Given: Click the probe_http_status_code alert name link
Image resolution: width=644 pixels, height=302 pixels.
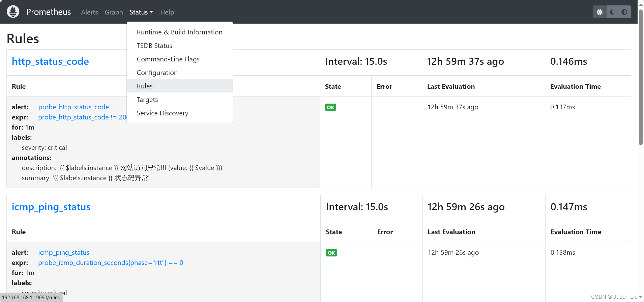Looking at the screenshot, I should (74, 107).
